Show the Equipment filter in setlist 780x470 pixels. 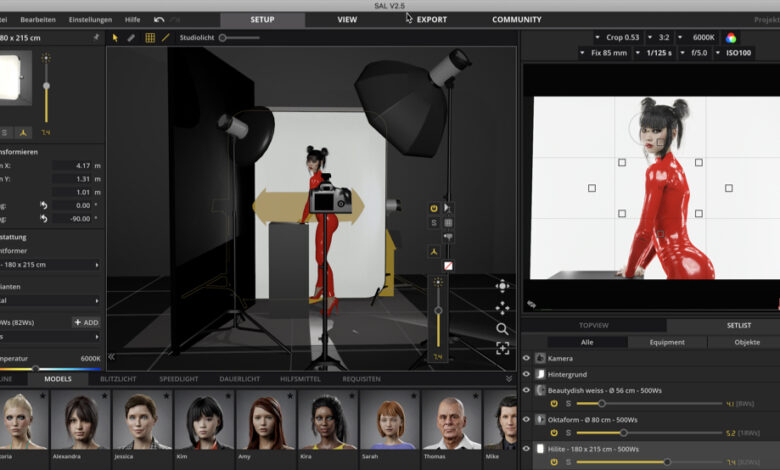click(x=667, y=342)
